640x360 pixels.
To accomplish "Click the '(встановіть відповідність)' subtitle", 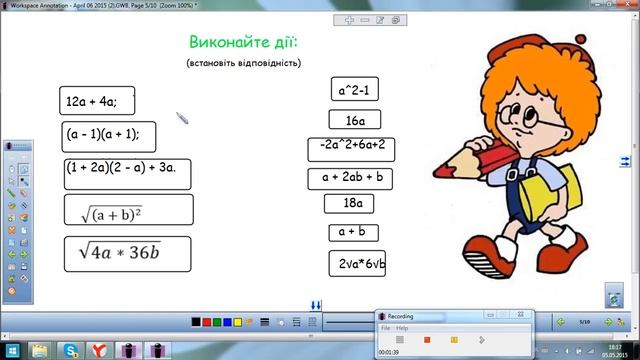I will coord(244,63).
